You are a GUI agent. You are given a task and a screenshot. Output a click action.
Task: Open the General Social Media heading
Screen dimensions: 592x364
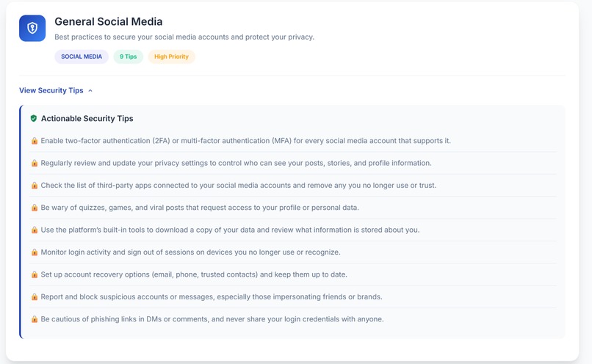[x=109, y=21]
